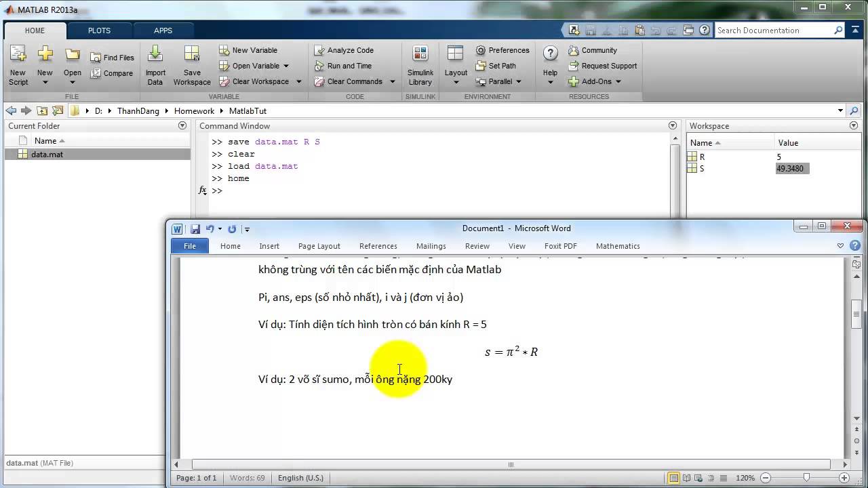Click the new shortcut icon in quick access bar

574,30
